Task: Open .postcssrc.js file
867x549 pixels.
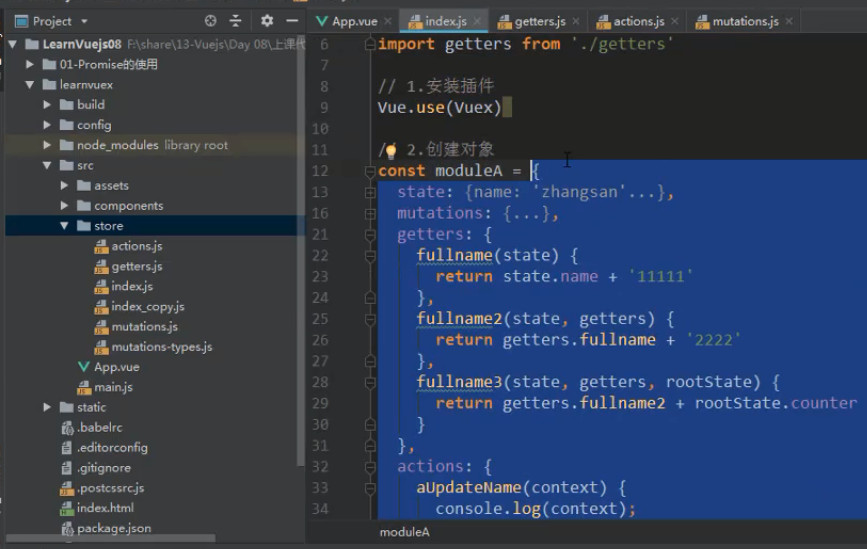Action: pyautogui.click(x=111, y=488)
